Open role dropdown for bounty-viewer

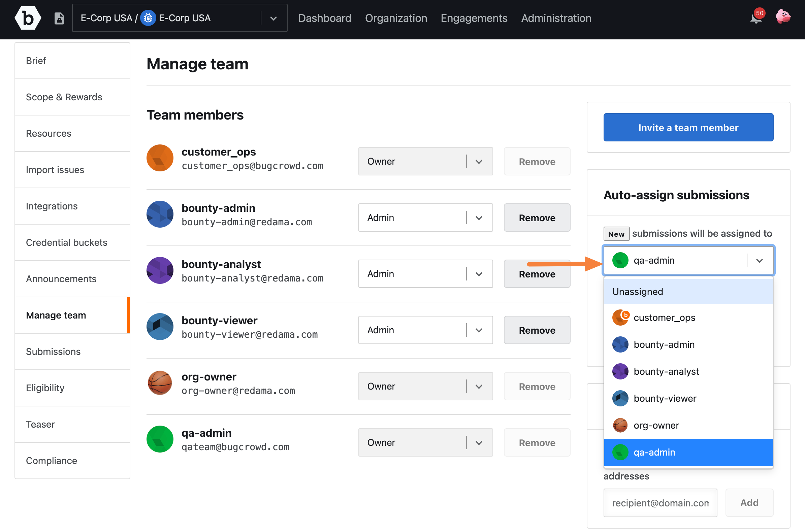[426, 330]
